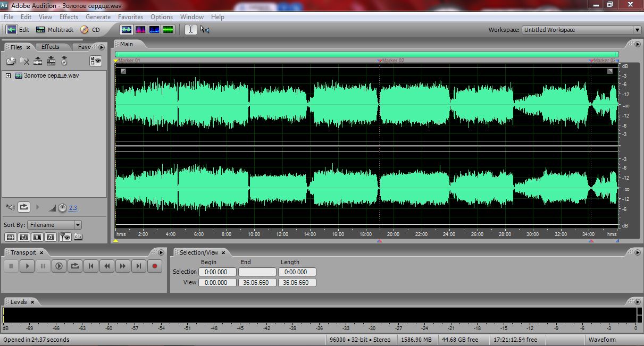
Task: Click the Selection Begin time field
Action: (x=217, y=272)
